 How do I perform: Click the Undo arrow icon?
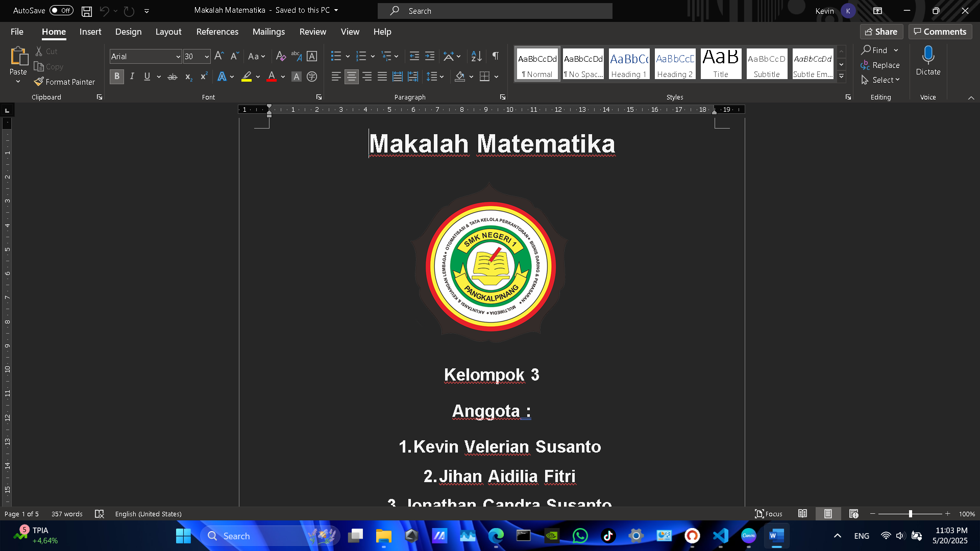(105, 11)
